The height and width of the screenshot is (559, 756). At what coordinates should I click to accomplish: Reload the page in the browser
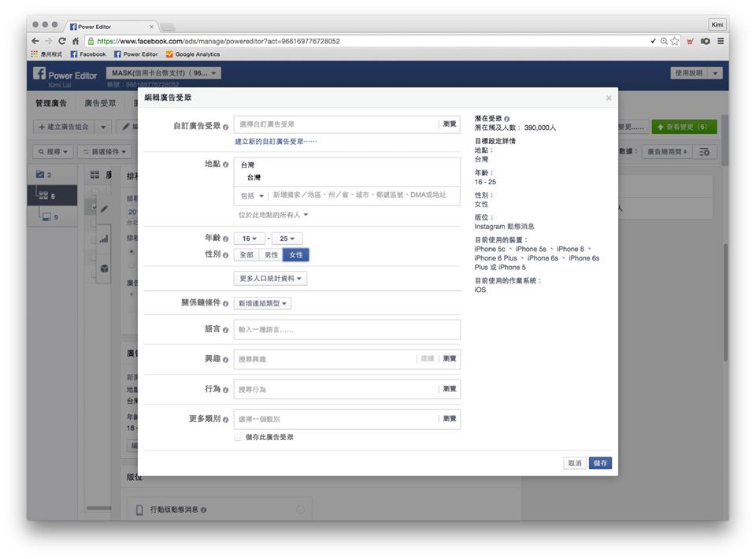coord(61,41)
